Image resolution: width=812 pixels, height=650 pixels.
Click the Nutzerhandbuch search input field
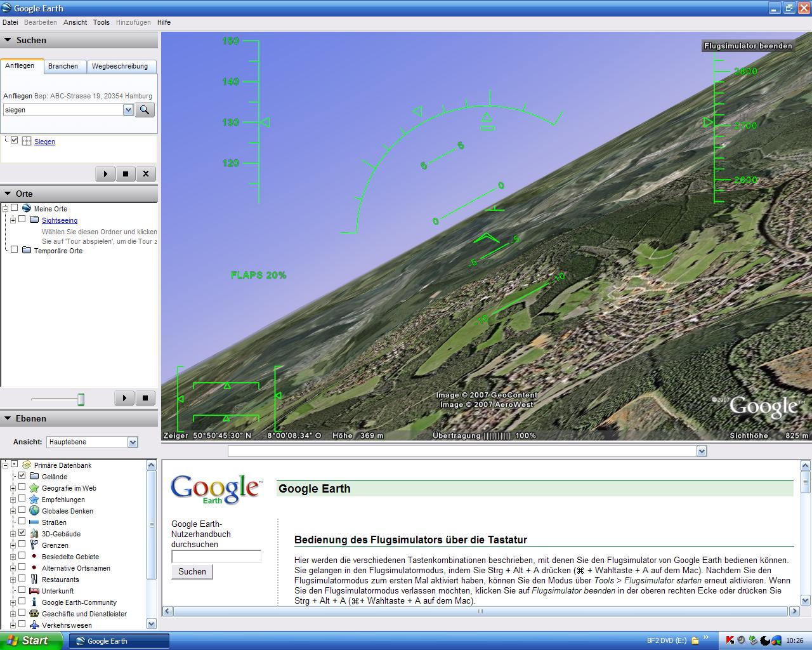[x=216, y=557]
